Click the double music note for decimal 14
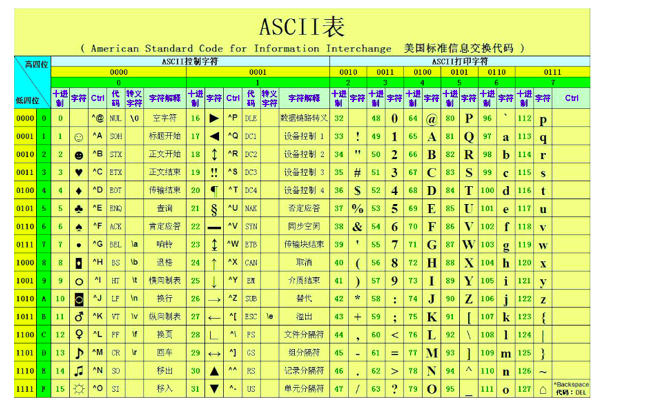Screen dimensions: 651x409 (x=78, y=371)
